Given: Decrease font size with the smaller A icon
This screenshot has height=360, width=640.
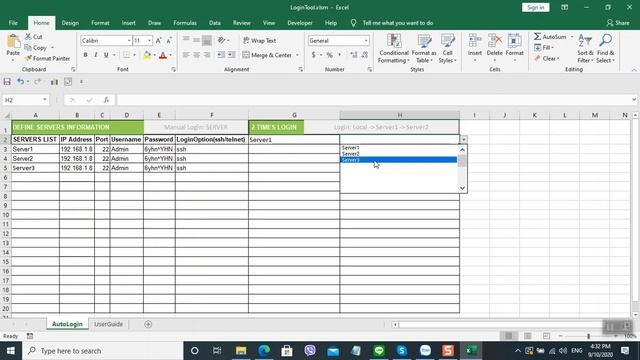Looking at the screenshot, I should click(x=169, y=40).
